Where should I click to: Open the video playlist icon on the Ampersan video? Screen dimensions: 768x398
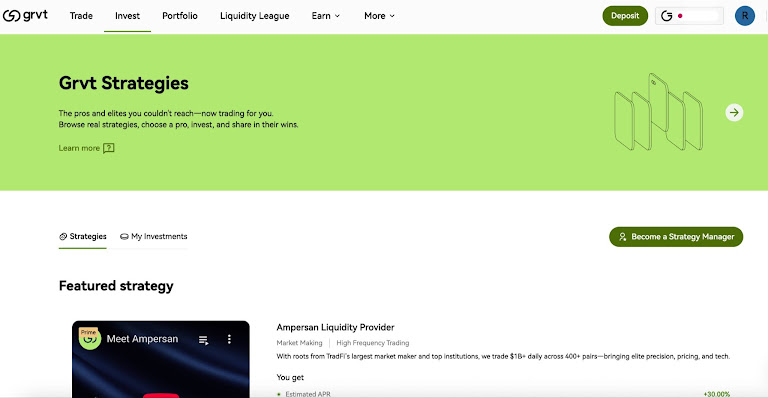click(204, 340)
